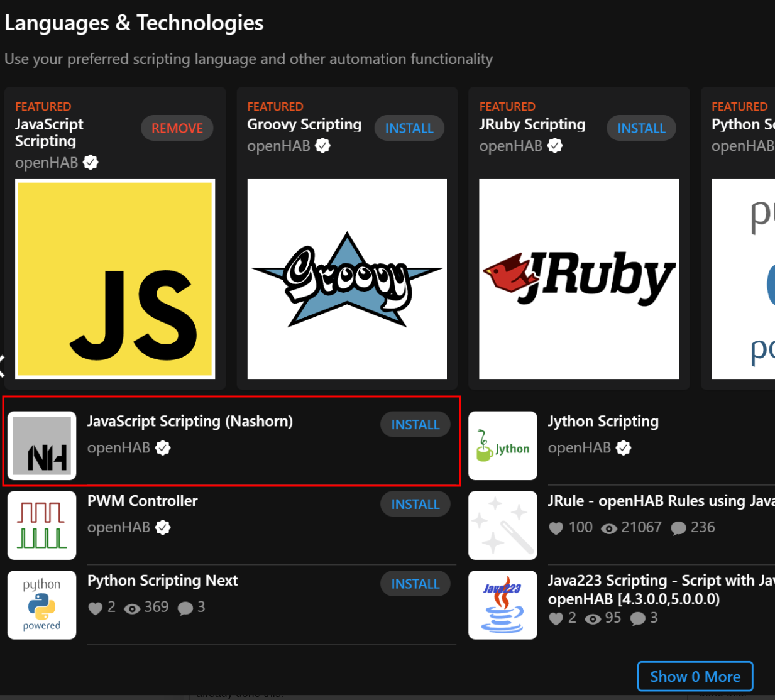Click the JavaScript Scripting JS logo image
775x700 pixels.
115,278
